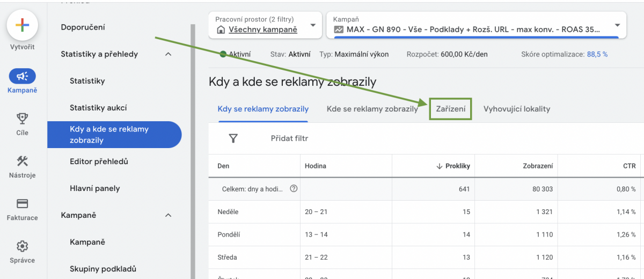Open Cíle trophy icon

click(x=22, y=118)
